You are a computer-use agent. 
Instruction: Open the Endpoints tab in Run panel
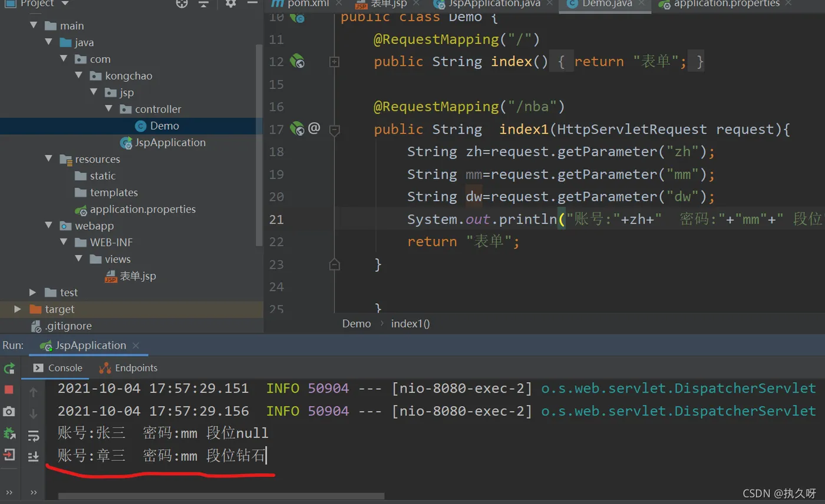[128, 368]
